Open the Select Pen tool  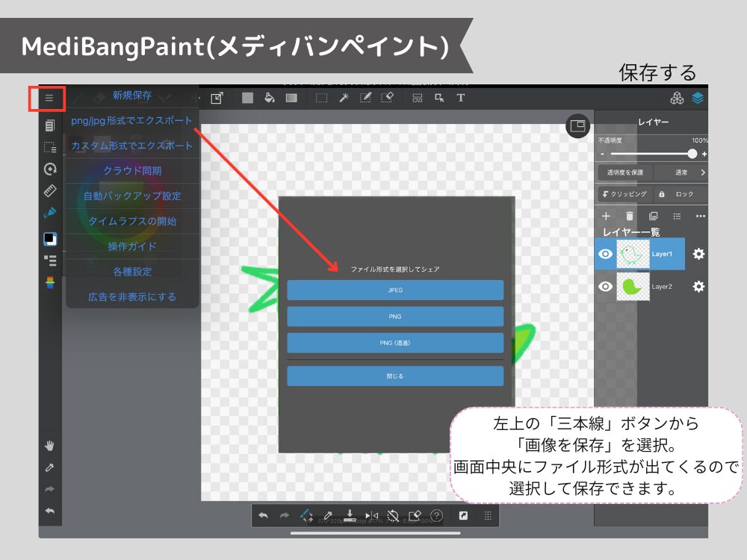coord(365,98)
